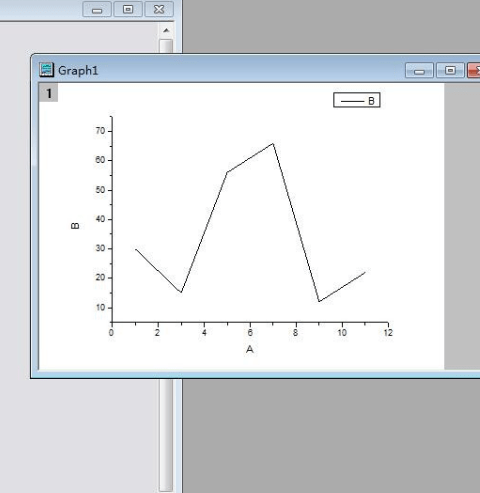
Task: Click the legend line sample for B
Action: coord(352,101)
